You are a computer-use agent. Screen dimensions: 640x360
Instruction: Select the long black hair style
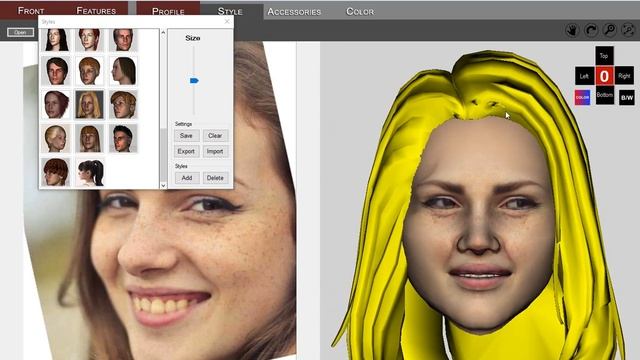pyautogui.click(x=56, y=40)
